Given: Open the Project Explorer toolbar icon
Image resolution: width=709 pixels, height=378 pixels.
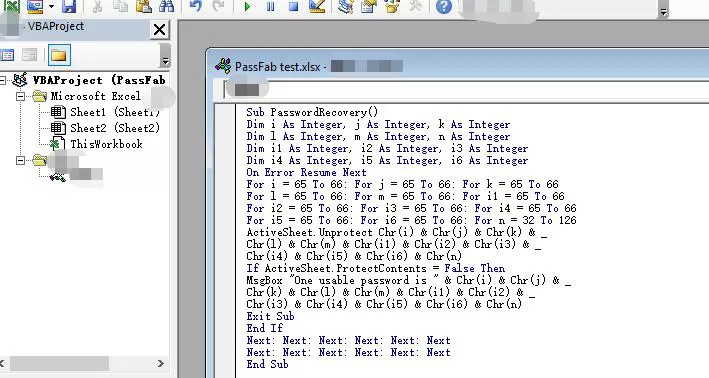Looking at the screenshot, I should [x=346, y=6].
